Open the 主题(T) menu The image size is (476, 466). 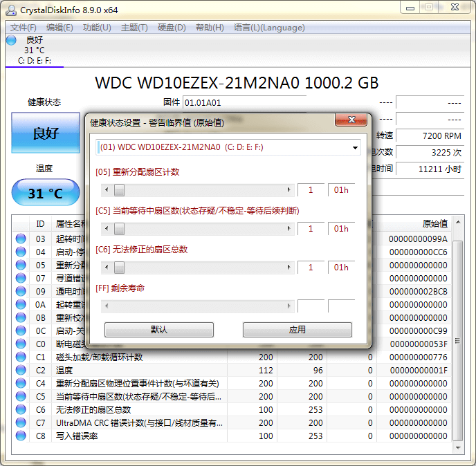pyautogui.click(x=134, y=28)
